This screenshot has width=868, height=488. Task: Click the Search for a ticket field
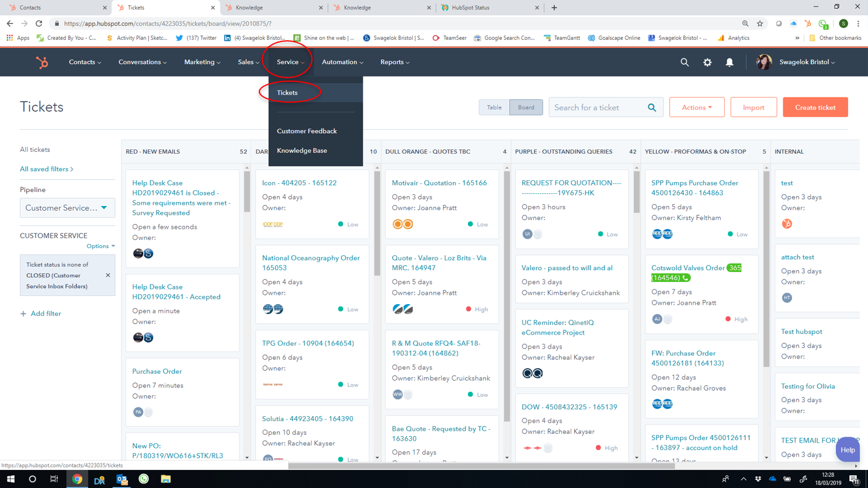click(596, 107)
